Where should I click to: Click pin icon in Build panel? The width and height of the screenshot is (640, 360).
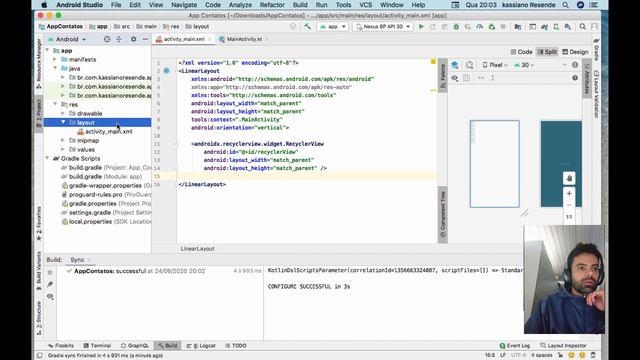point(50,284)
